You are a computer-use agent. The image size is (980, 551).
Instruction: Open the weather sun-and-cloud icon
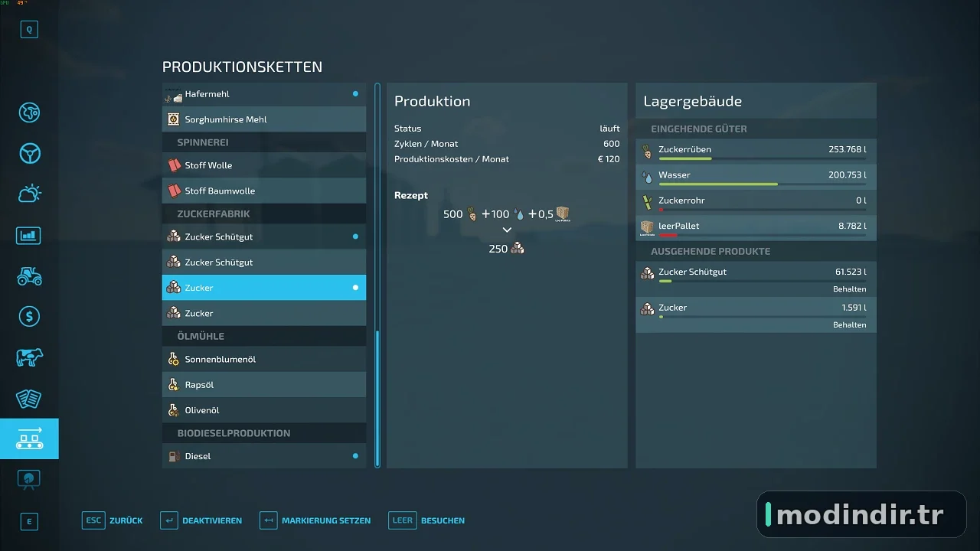click(x=29, y=194)
